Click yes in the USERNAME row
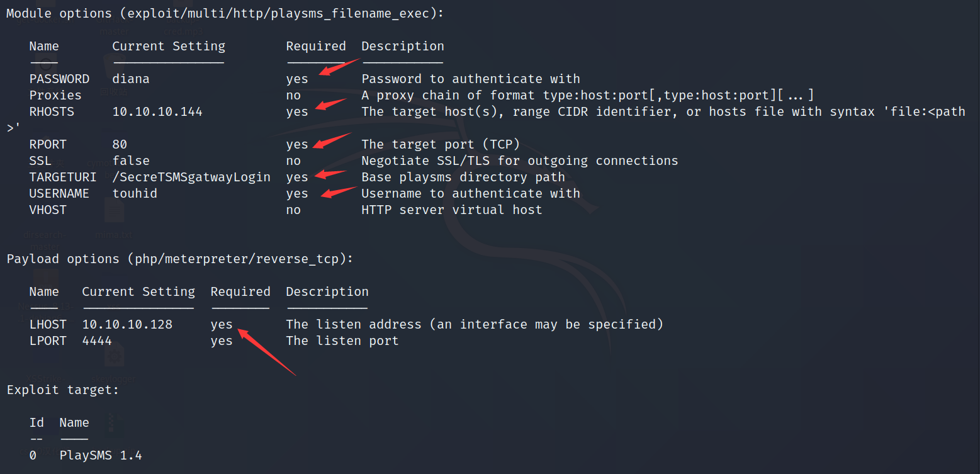980x474 pixels. 297,194
